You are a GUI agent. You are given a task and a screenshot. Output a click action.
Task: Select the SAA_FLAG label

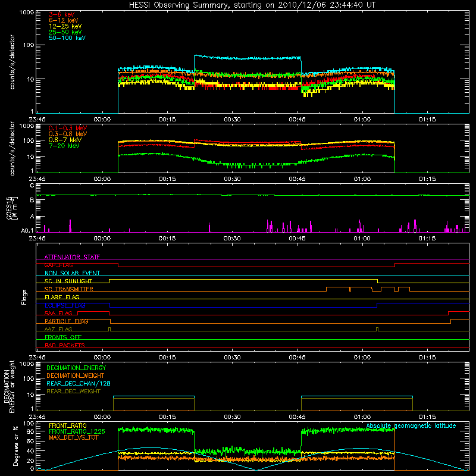[58, 313]
